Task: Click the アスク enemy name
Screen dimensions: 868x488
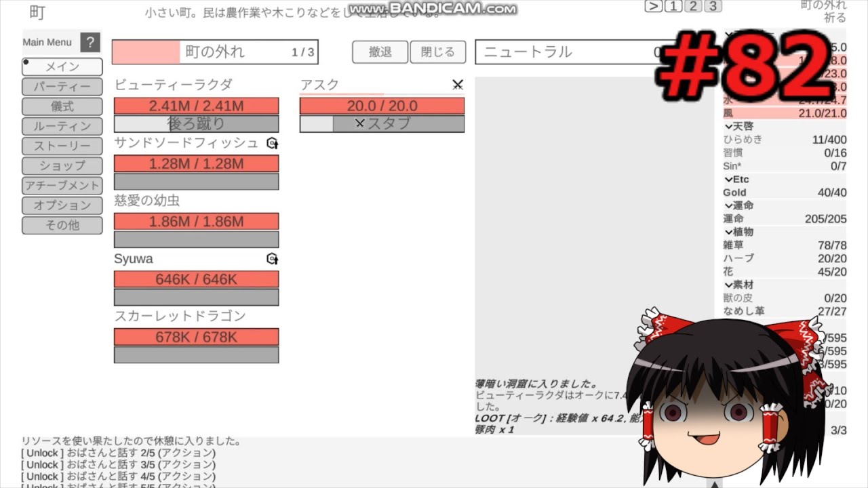Action: point(319,85)
